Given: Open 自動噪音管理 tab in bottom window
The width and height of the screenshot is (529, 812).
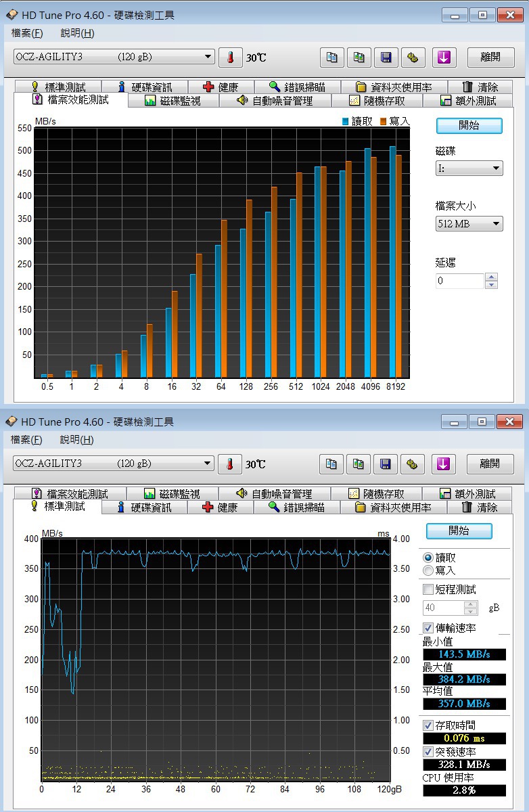Looking at the screenshot, I should (x=274, y=493).
